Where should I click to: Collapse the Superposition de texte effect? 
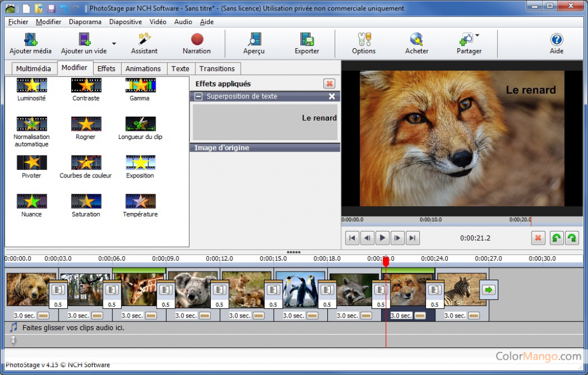click(x=198, y=96)
